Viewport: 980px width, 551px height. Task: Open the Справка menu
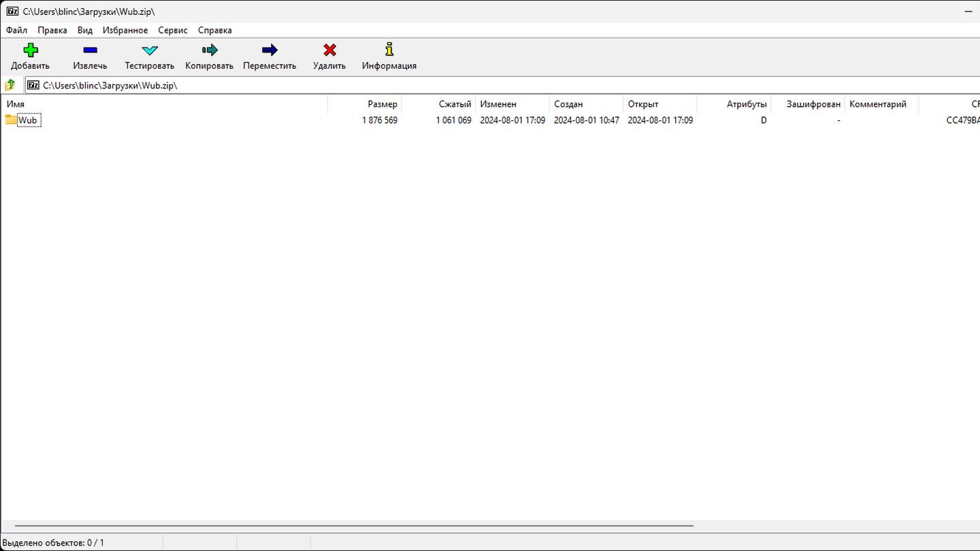[215, 30]
